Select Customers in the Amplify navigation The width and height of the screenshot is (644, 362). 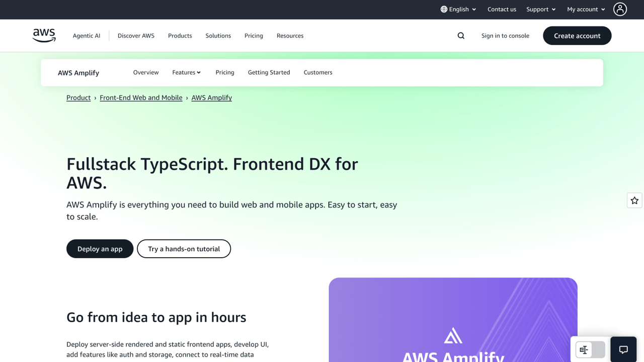[x=317, y=72]
